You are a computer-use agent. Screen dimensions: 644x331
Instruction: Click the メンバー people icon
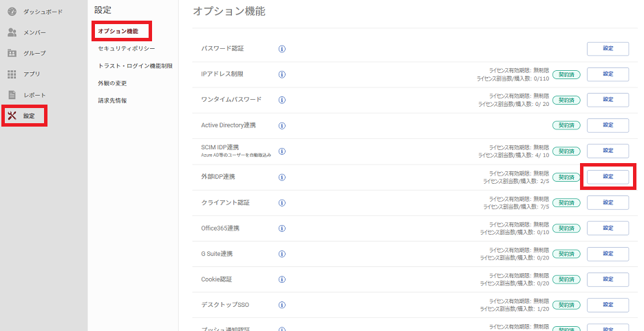pos(12,32)
